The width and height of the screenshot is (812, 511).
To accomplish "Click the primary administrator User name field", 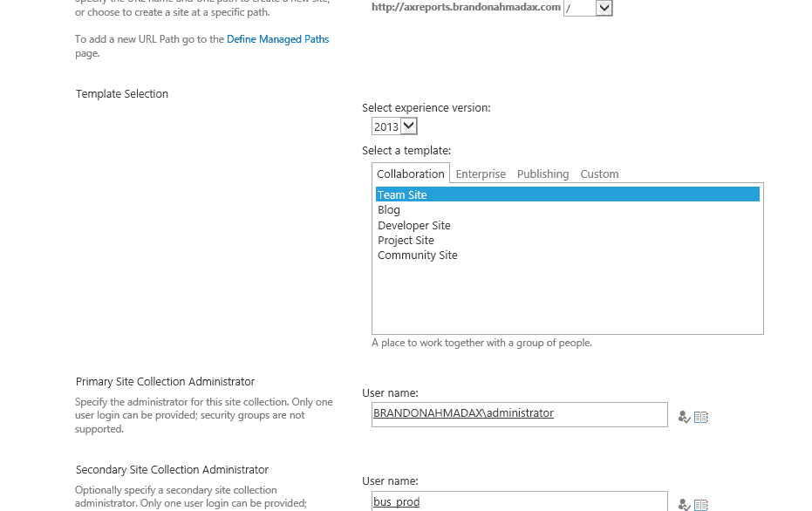I will coord(519,414).
